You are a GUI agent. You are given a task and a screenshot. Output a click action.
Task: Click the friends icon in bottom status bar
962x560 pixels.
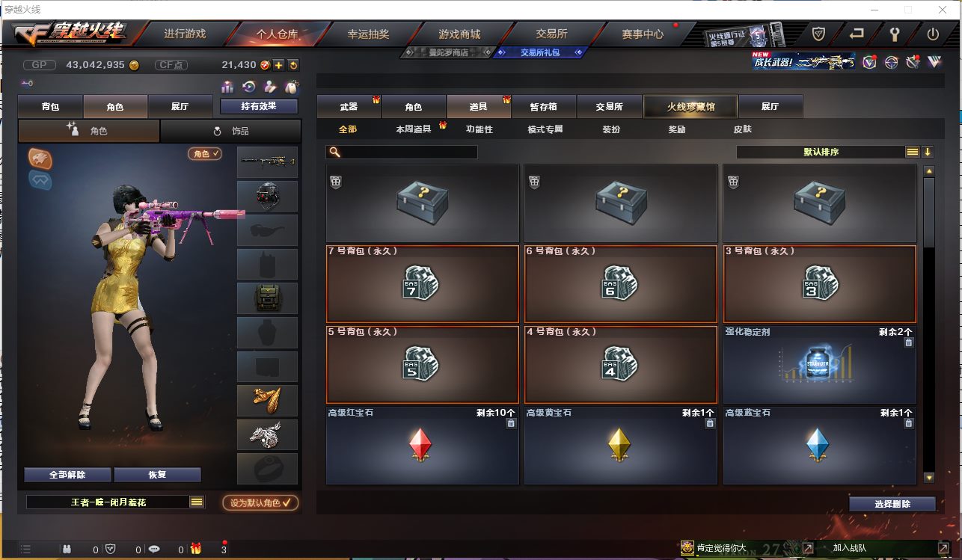point(67,549)
